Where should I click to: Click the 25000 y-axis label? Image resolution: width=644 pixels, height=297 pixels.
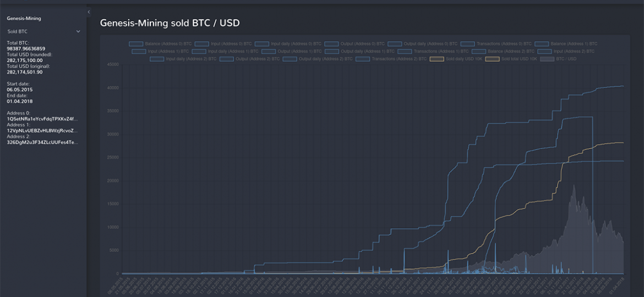(x=113, y=157)
